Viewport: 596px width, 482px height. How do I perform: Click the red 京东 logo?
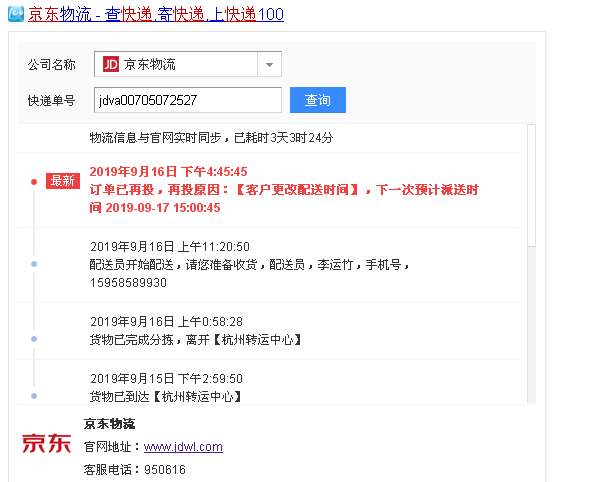coord(46,444)
